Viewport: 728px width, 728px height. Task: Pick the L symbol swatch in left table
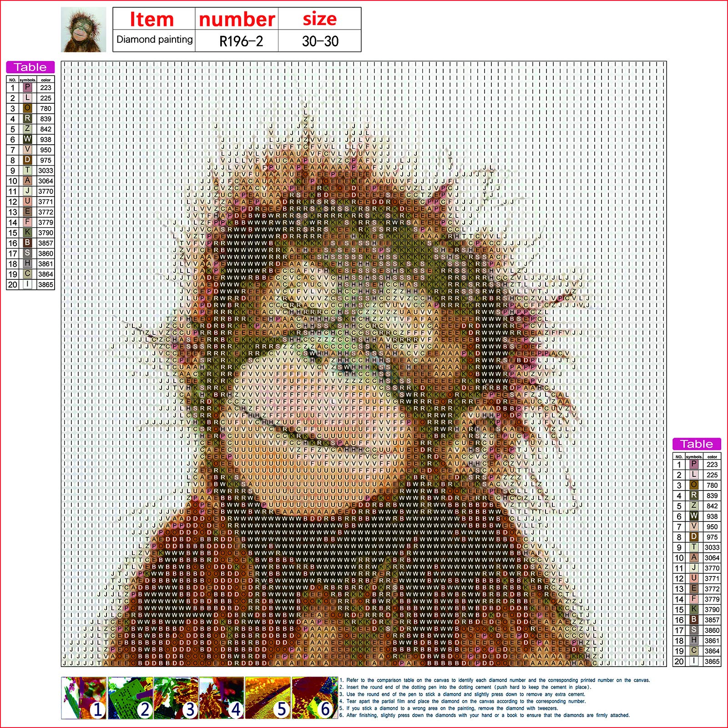tap(27, 98)
